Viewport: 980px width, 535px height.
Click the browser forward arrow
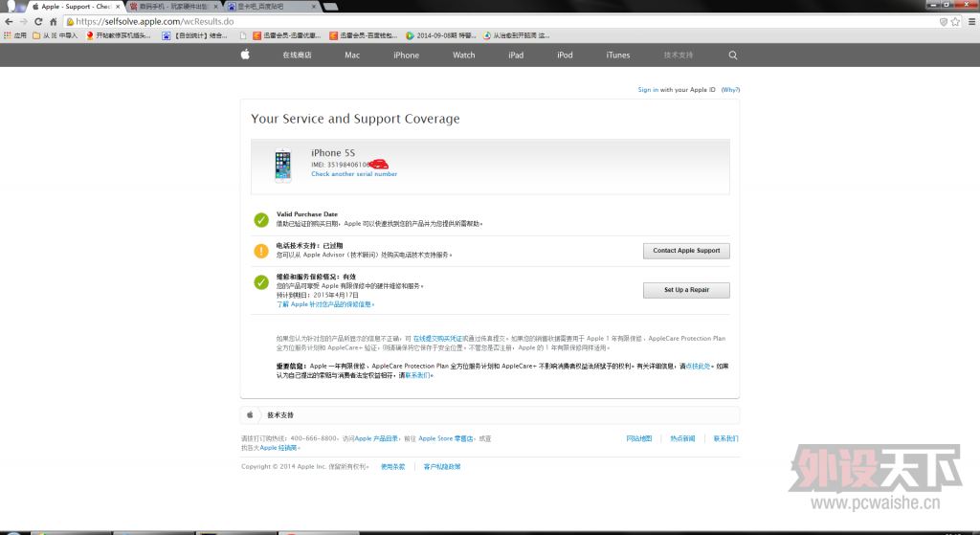pos(23,21)
